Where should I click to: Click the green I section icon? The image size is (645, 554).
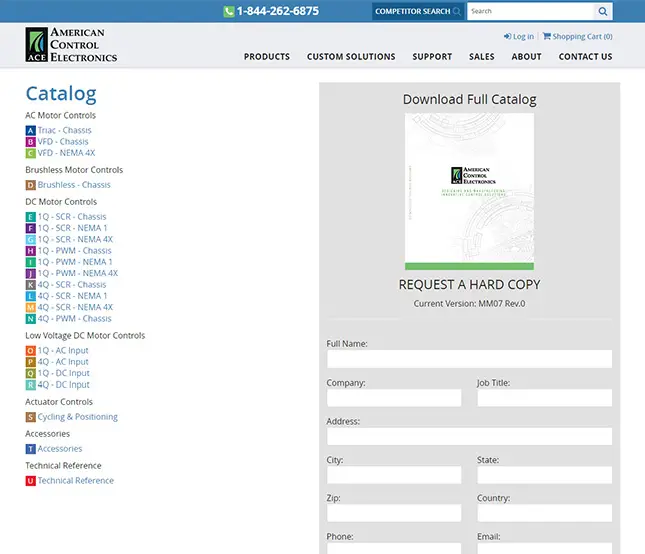(x=30, y=262)
